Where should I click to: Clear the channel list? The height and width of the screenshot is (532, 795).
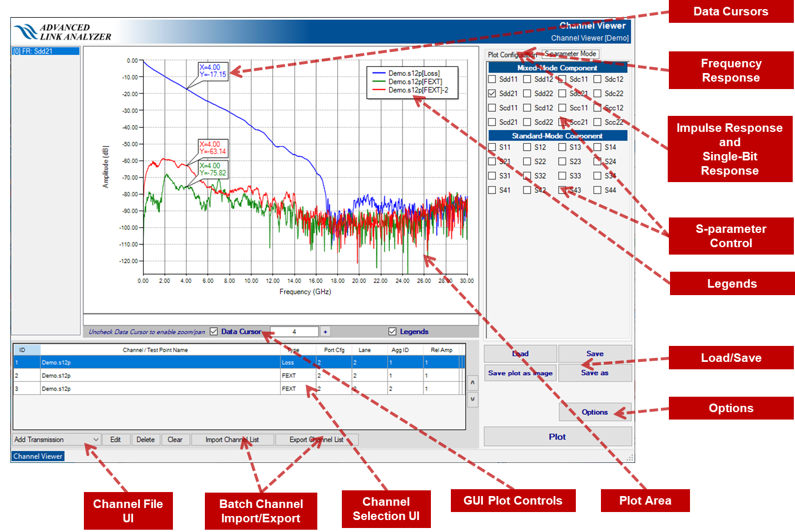tap(175, 440)
